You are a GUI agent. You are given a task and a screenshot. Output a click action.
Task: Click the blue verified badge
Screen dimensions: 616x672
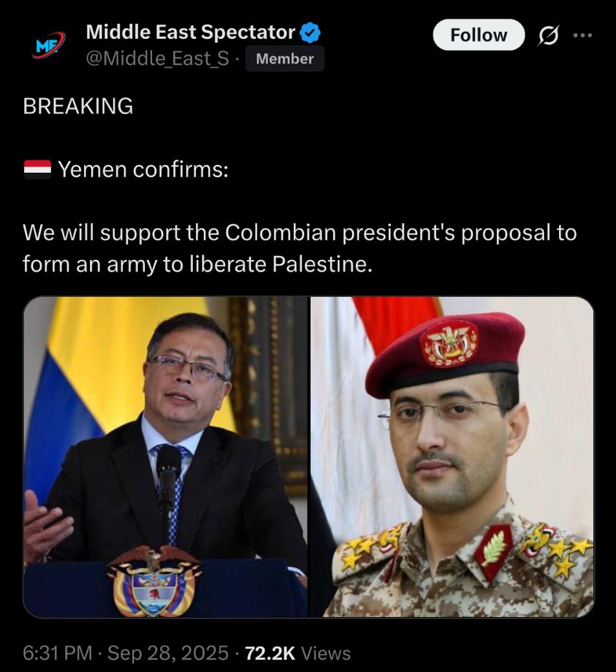[x=309, y=32]
